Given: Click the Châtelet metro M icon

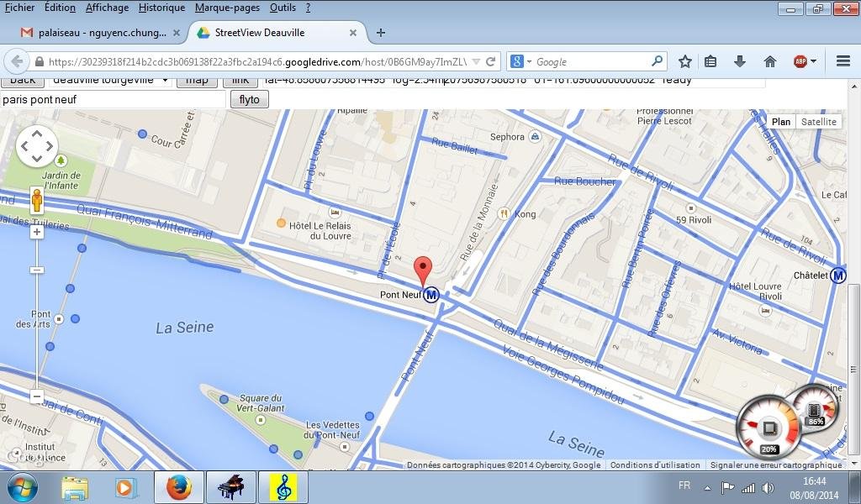Looking at the screenshot, I should (837, 273).
